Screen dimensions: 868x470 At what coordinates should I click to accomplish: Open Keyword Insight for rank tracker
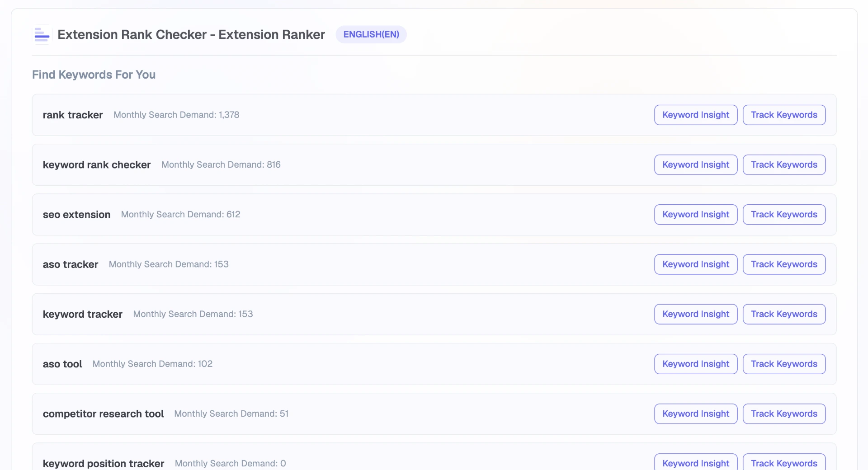point(696,115)
